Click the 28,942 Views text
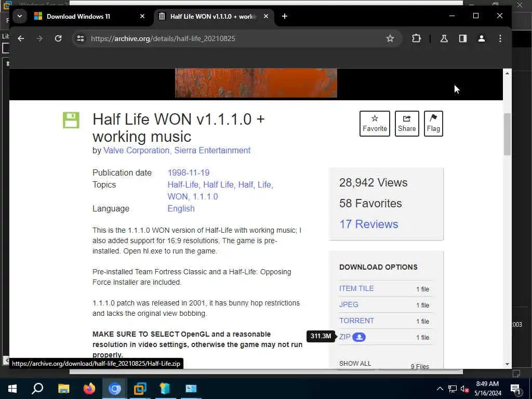 [373, 182]
